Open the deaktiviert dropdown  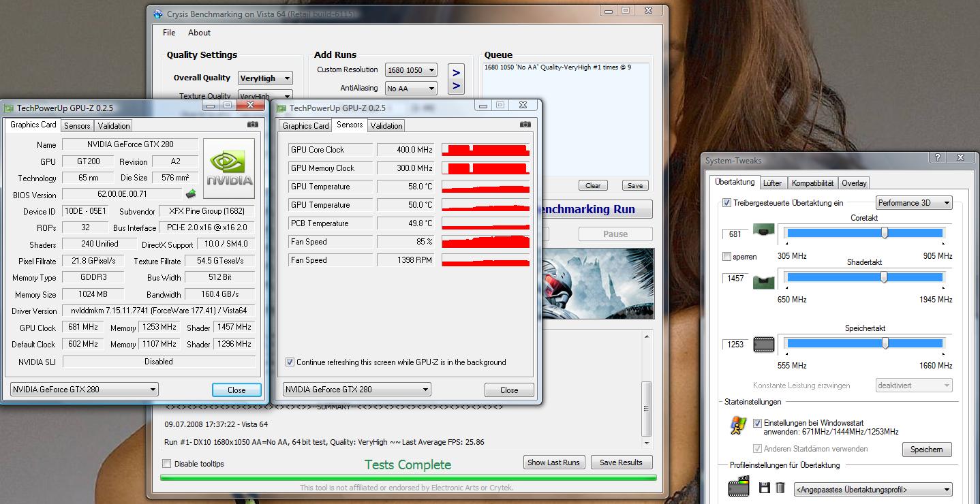tap(914, 385)
